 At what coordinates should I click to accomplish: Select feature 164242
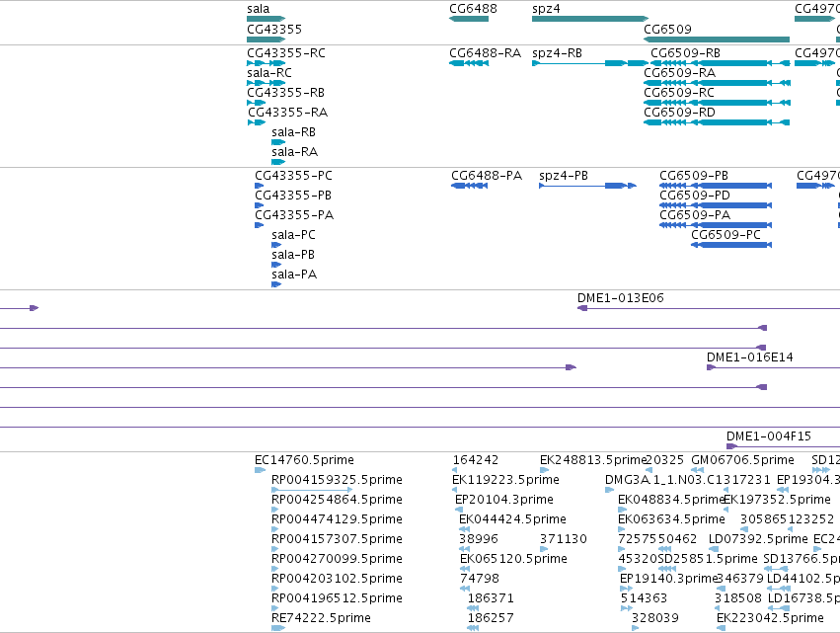(455, 470)
